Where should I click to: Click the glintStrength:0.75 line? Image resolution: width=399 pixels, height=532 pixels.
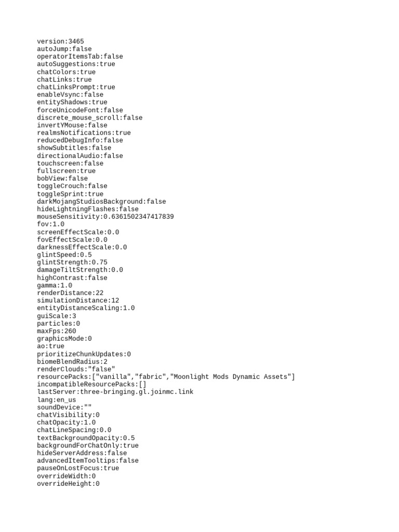pyautogui.click(x=72, y=262)
